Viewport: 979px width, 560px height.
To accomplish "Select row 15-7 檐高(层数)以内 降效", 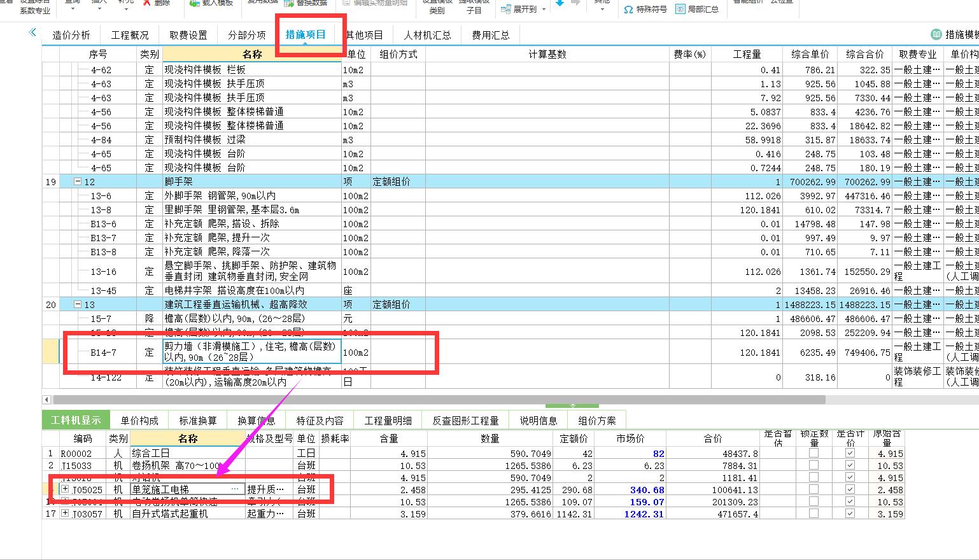I will [x=252, y=318].
